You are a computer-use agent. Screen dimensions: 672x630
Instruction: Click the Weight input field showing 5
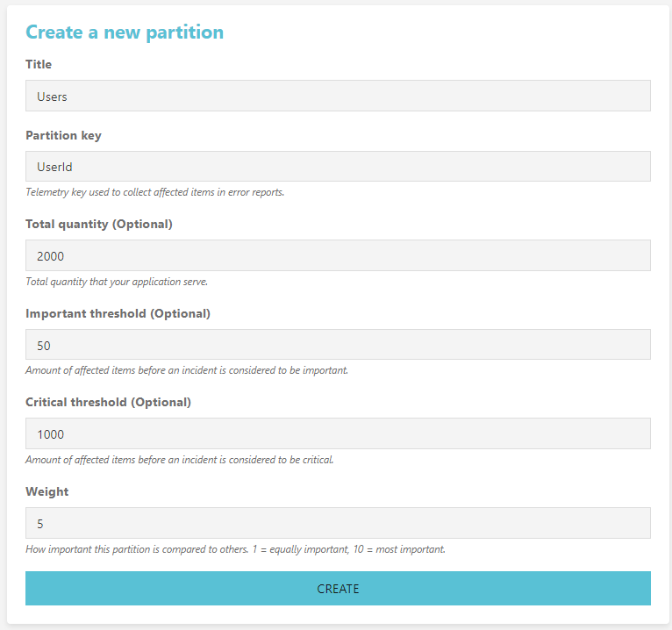[x=338, y=523]
